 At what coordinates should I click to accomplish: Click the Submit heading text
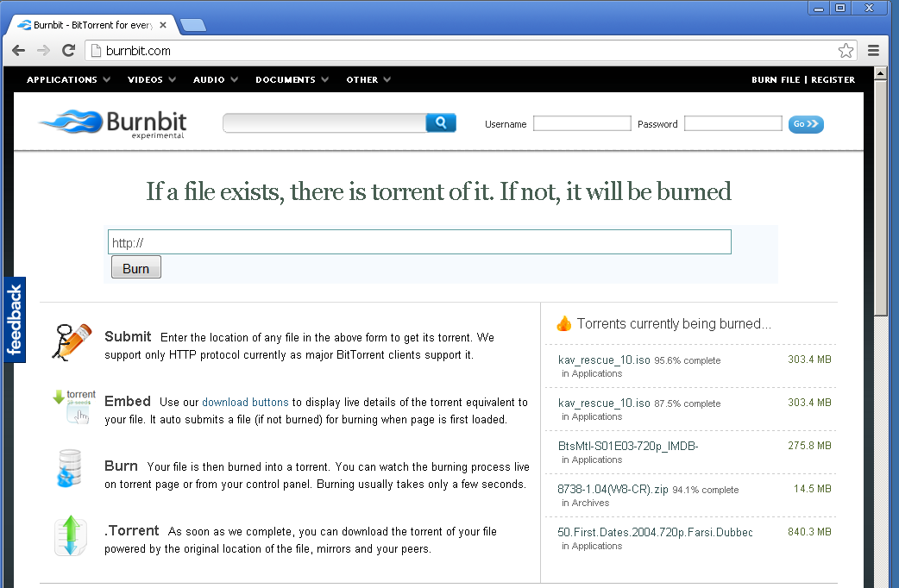pos(128,336)
